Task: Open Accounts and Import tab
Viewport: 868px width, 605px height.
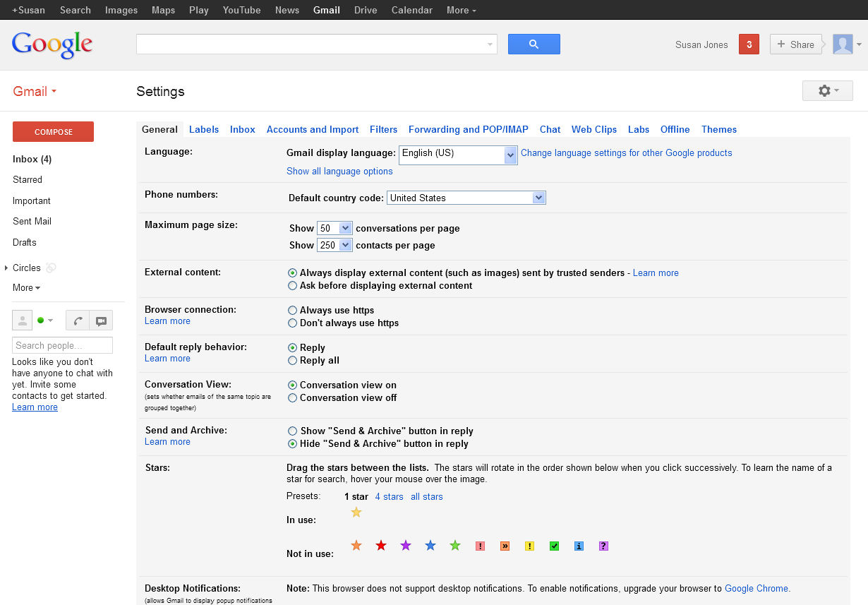Action: click(x=313, y=129)
